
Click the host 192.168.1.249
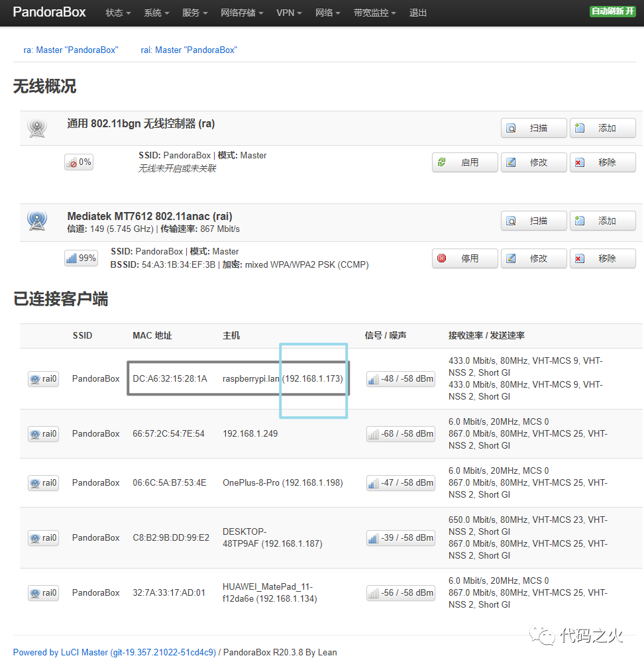(250, 433)
